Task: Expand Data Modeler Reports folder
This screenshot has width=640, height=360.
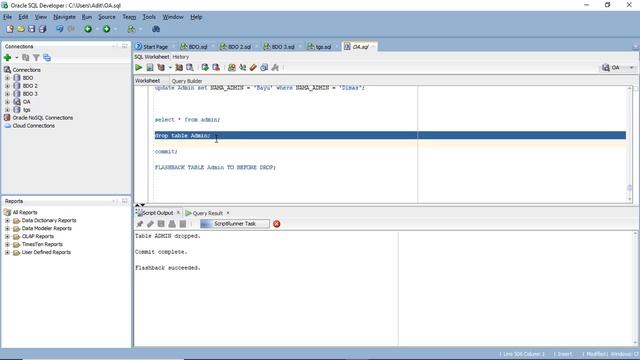Action: click(x=7, y=229)
